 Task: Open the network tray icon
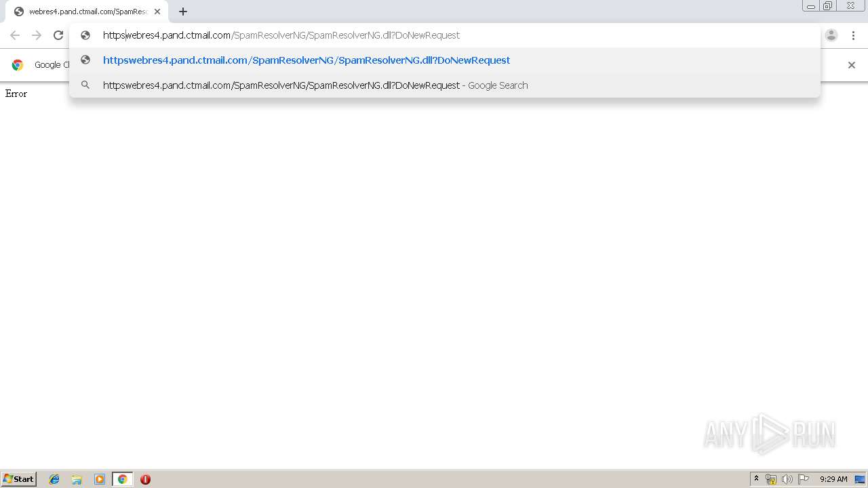771,479
